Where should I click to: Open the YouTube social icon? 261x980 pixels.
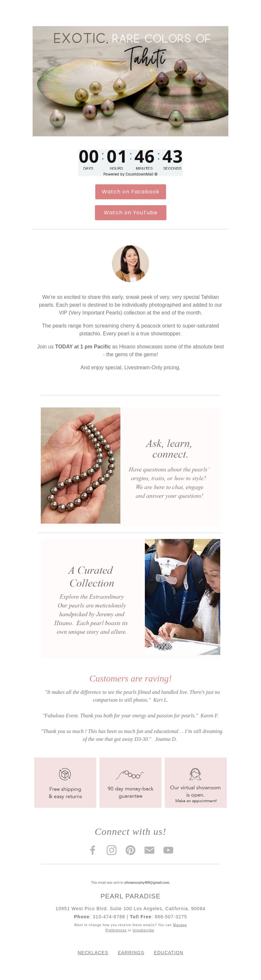click(168, 850)
